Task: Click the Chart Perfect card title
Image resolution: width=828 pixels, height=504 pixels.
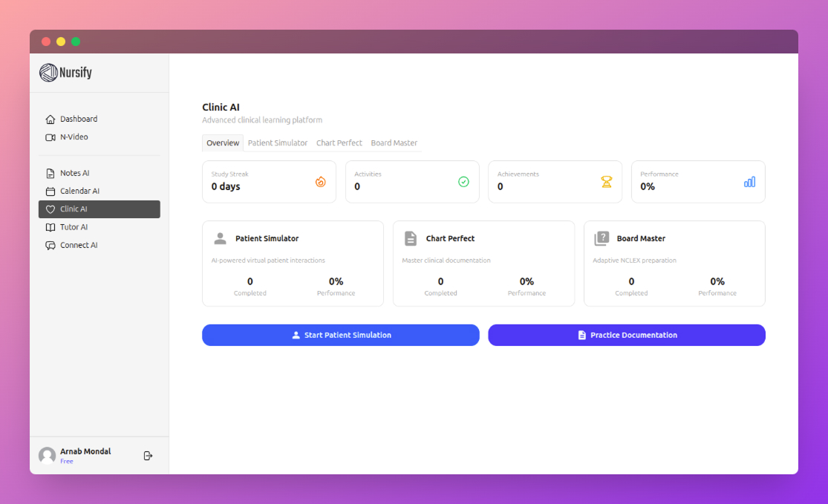Action: click(x=451, y=238)
